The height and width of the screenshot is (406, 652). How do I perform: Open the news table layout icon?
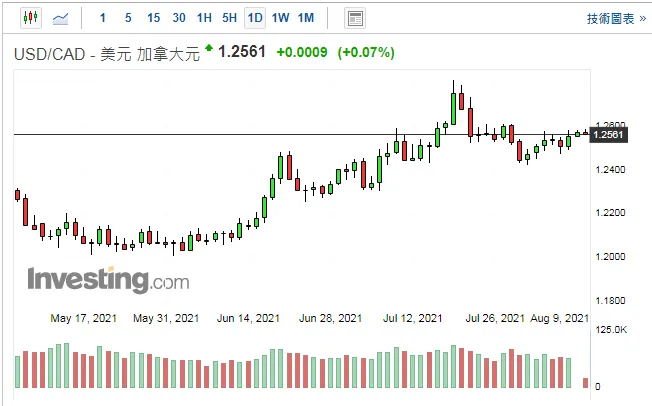355,18
